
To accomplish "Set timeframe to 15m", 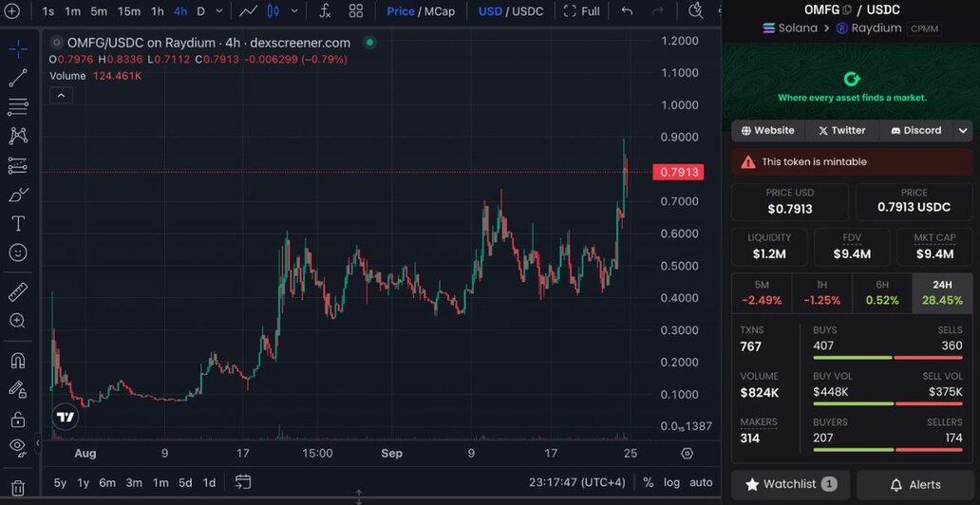I will pos(129,11).
